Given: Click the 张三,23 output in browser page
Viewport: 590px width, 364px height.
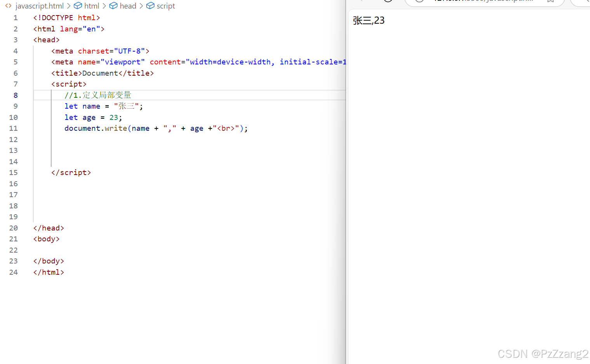Looking at the screenshot, I should pyautogui.click(x=369, y=21).
